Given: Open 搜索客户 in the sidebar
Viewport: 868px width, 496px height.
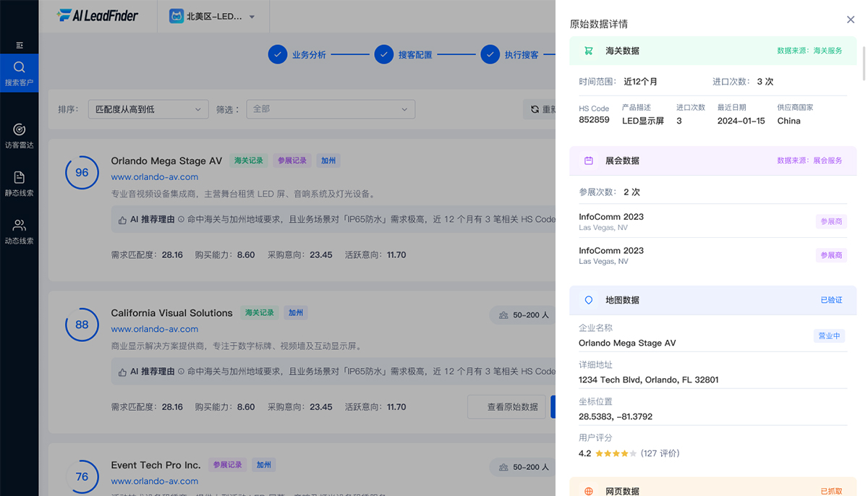Looking at the screenshot, I should point(20,73).
